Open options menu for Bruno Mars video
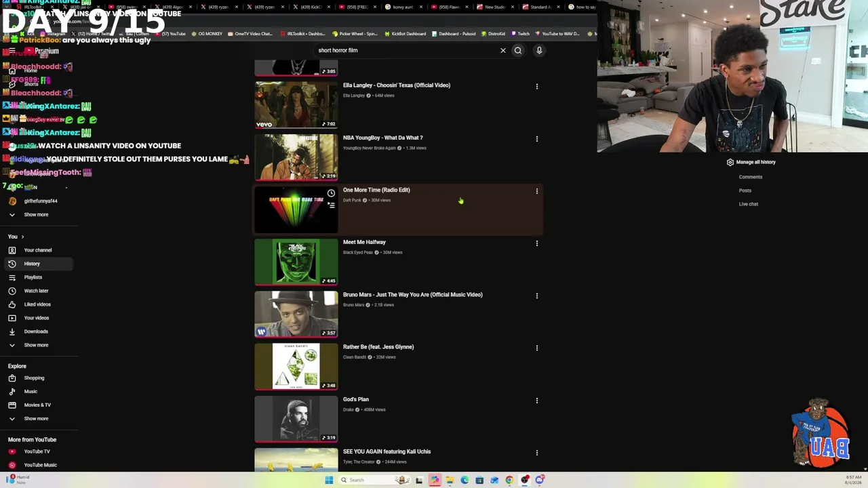Viewport: 868px width, 488px height. [x=537, y=296]
